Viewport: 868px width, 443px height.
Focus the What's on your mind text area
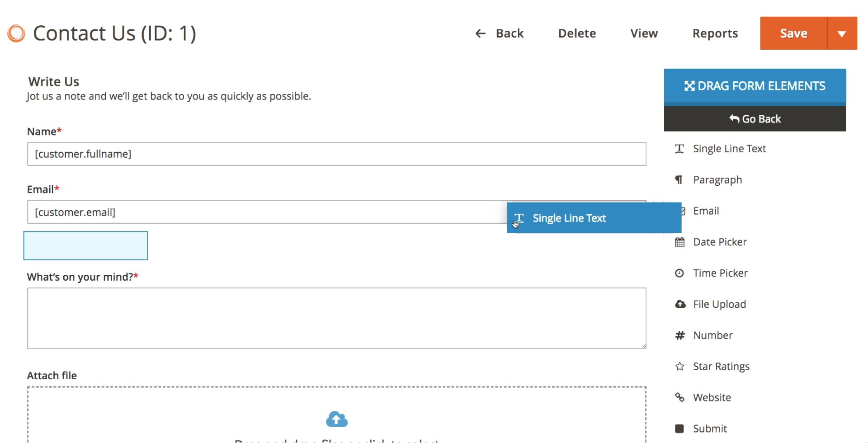click(x=336, y=318)
